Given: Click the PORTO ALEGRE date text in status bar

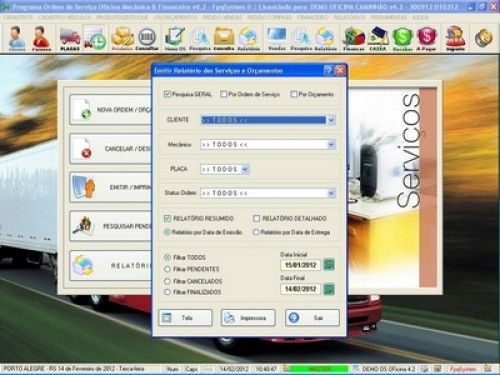Looking at the screenshot, I should [74, 369].
